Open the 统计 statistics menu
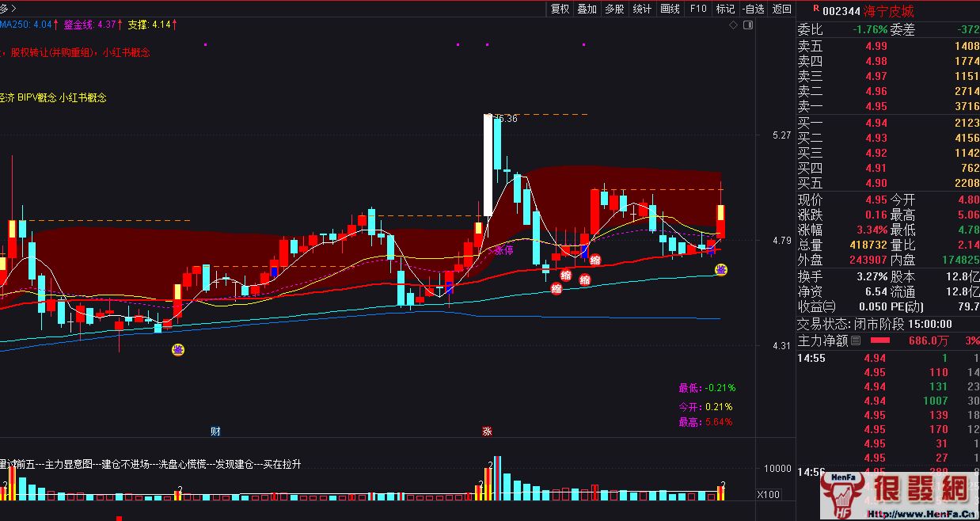This screenshot has width=980, height=521. pos(642,9)
